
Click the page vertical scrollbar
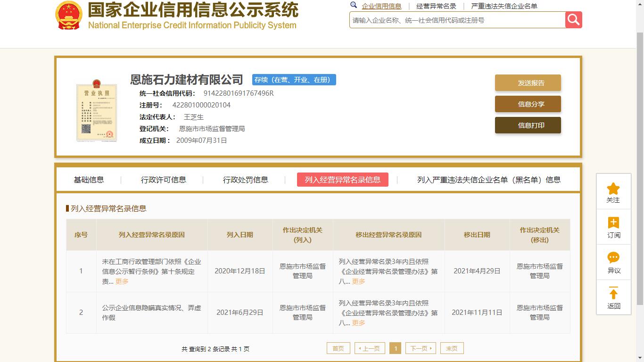[640, 170]
